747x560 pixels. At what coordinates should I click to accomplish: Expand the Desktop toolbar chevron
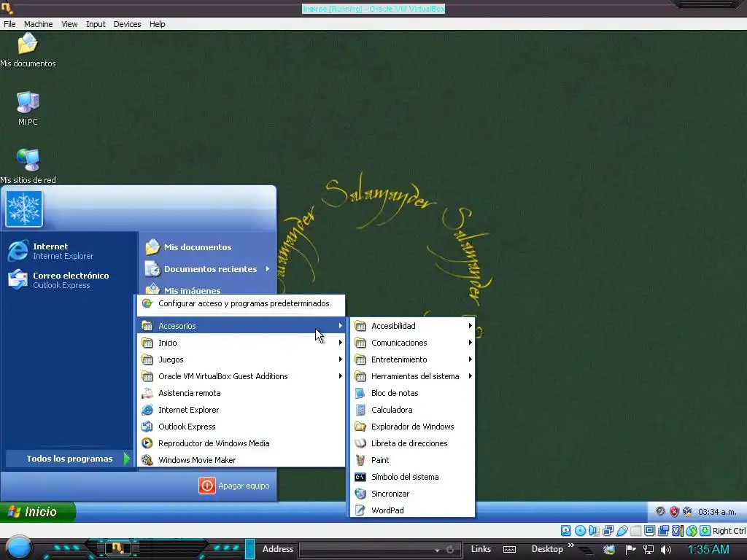click(x=571, y=545)
